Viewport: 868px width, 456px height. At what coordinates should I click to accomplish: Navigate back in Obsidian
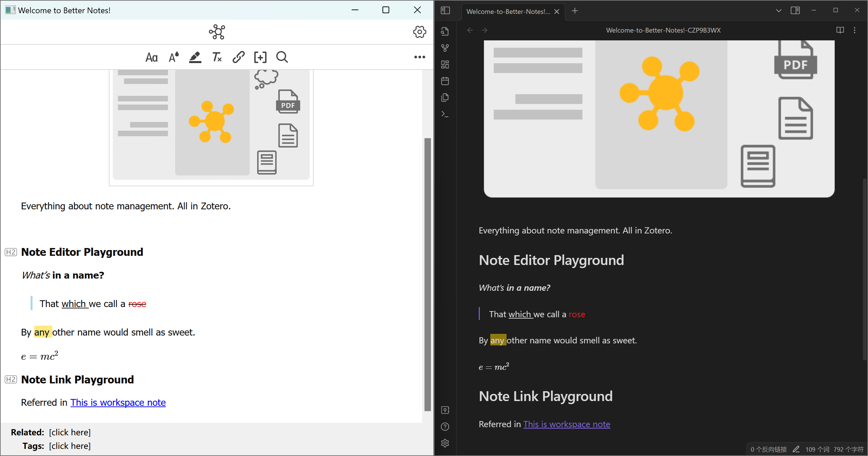coord(470,30)
